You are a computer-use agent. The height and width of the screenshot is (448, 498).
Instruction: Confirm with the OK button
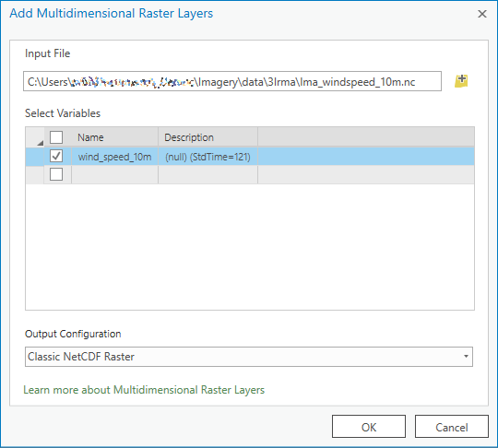369,427
